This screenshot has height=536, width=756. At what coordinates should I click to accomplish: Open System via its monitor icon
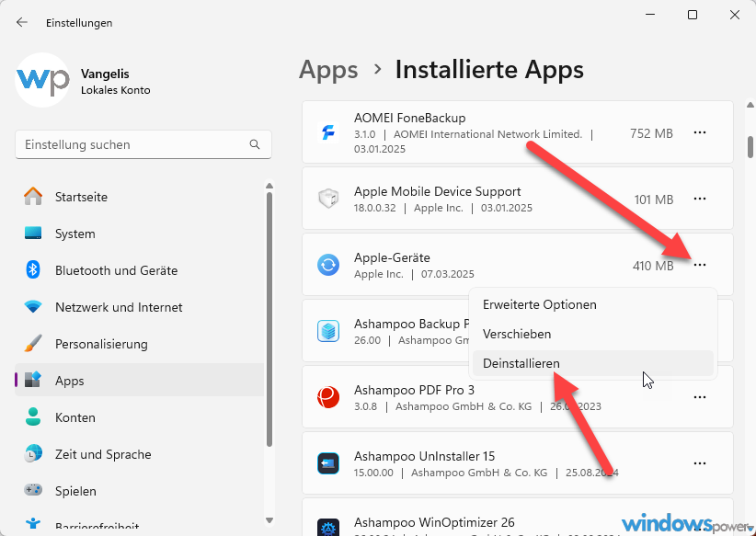33,234
